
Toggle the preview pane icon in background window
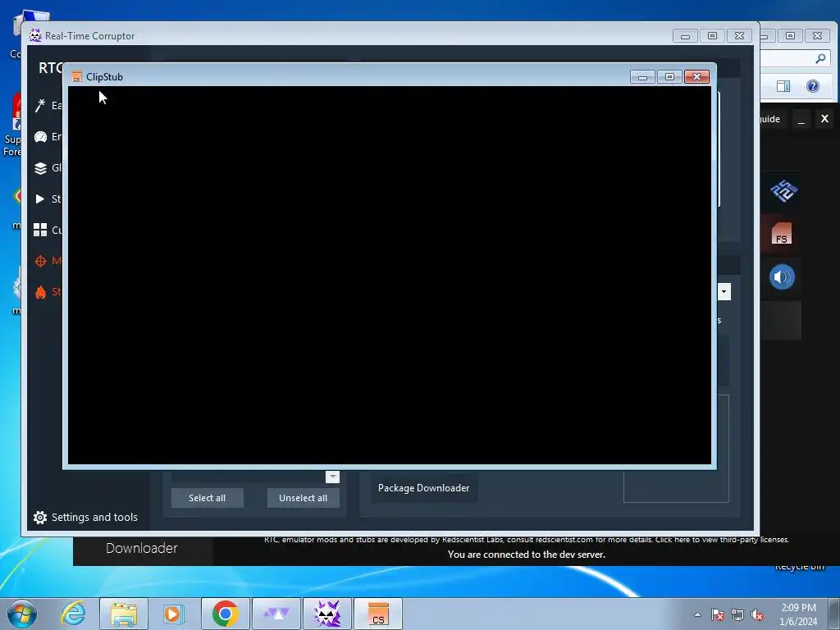click(783, 85)
